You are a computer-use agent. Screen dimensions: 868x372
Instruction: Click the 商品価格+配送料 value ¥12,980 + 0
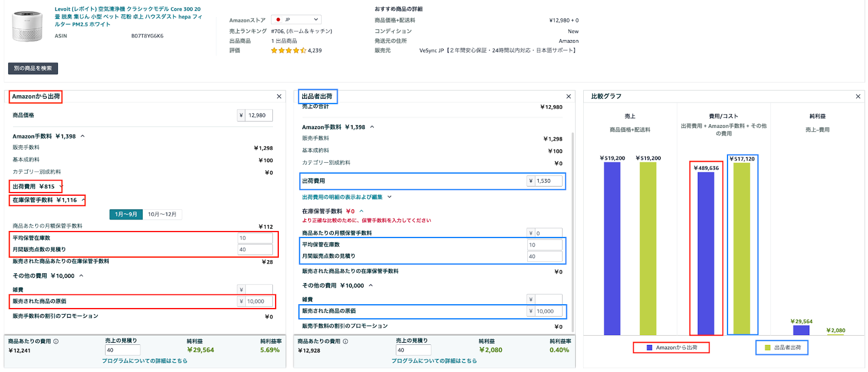click(564, 21)
